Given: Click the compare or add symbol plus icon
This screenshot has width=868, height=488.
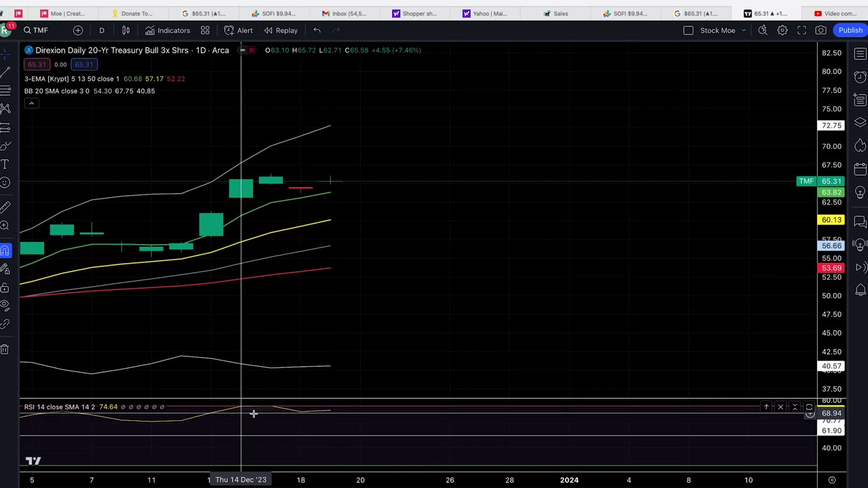Looking at the screenshot, I should (x=78, y=30).
